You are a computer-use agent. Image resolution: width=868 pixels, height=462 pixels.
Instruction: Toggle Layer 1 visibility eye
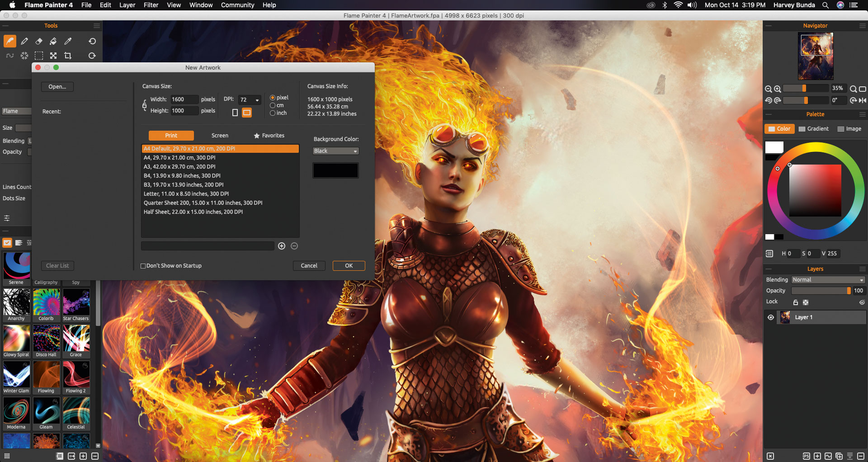click(x=771, y=317)
